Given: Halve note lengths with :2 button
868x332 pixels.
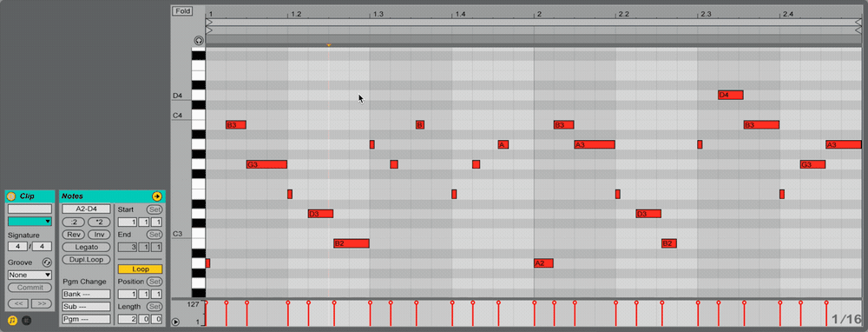Looking at the screenshot, I should click(x=74, y=222).
